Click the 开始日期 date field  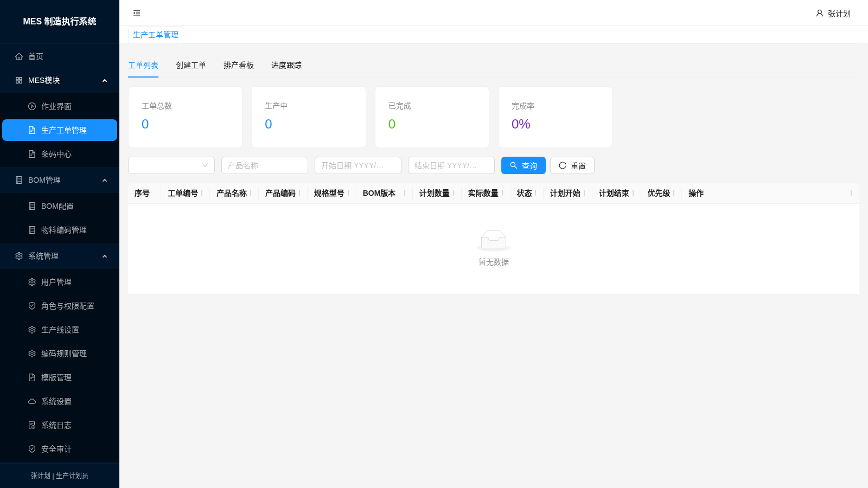click(358, 165)
